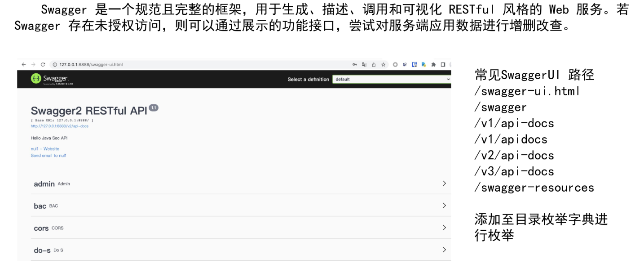The image size is (644, 264).
Task: Expand the bac API section
Action: (x=444, y=206)
